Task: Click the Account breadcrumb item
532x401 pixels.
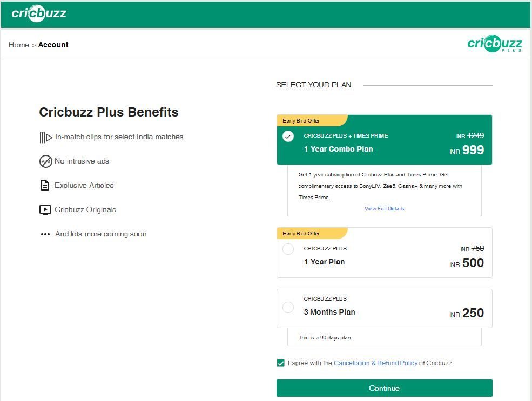Action: click(x=53, y=45)
